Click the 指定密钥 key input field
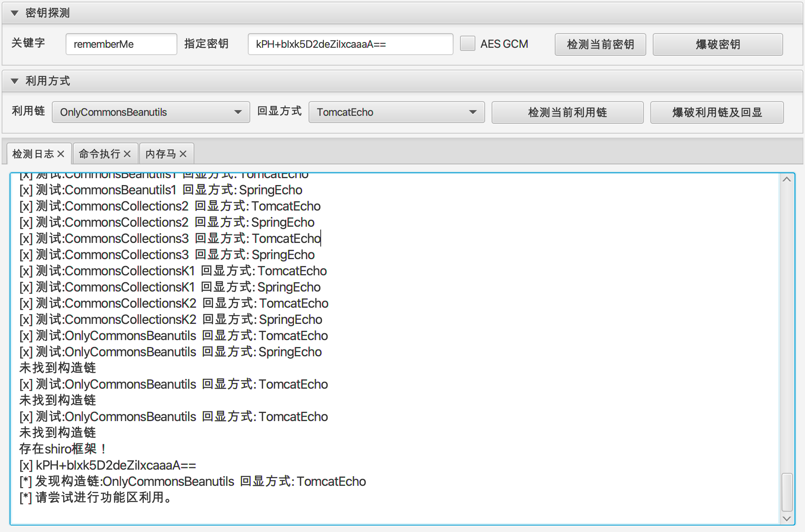 click(350, 44)
